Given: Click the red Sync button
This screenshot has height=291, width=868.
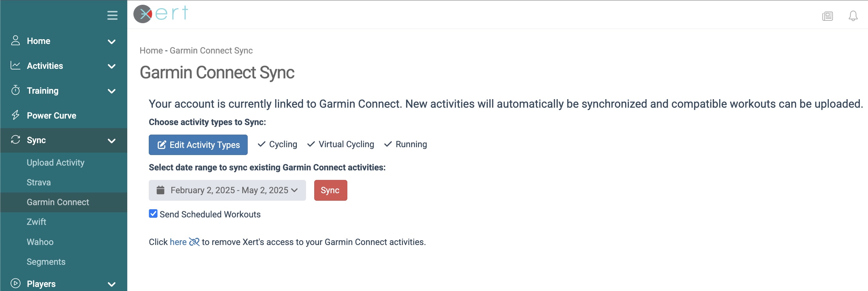Looking at the screenshot, I should pos(331,190).
